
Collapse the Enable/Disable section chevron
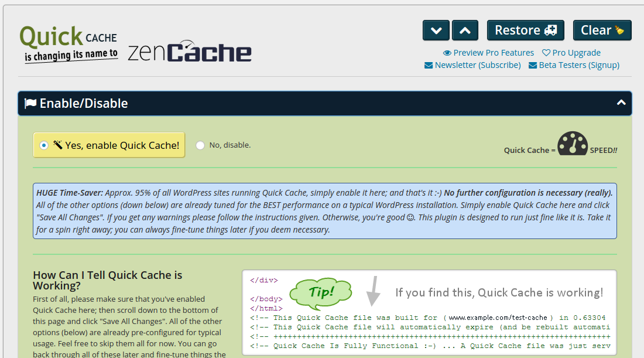[621, 103]
